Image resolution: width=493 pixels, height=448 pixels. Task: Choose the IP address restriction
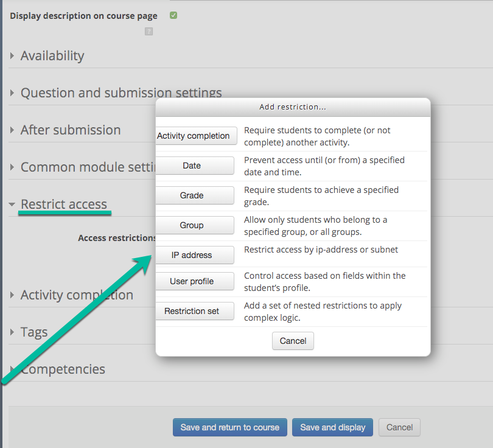[x=195, y=255]
